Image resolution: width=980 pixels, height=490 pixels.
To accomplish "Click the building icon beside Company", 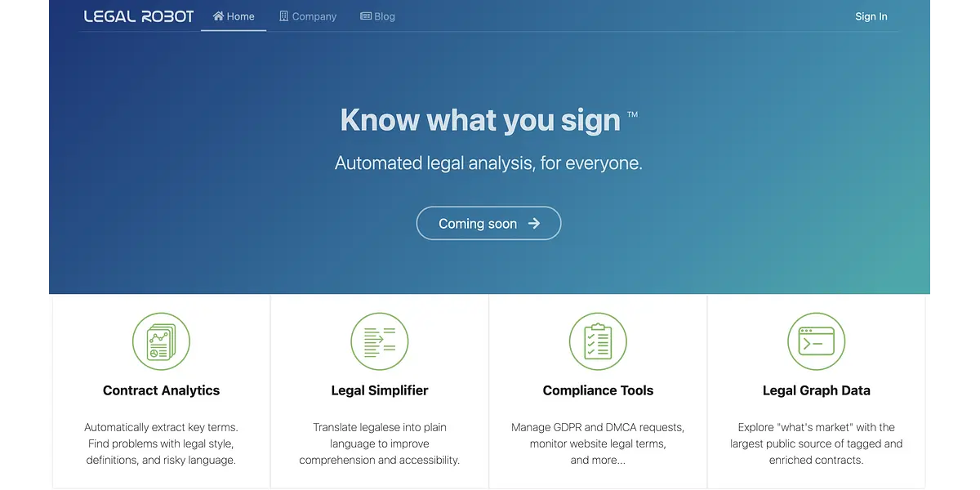I will point(283,16).
